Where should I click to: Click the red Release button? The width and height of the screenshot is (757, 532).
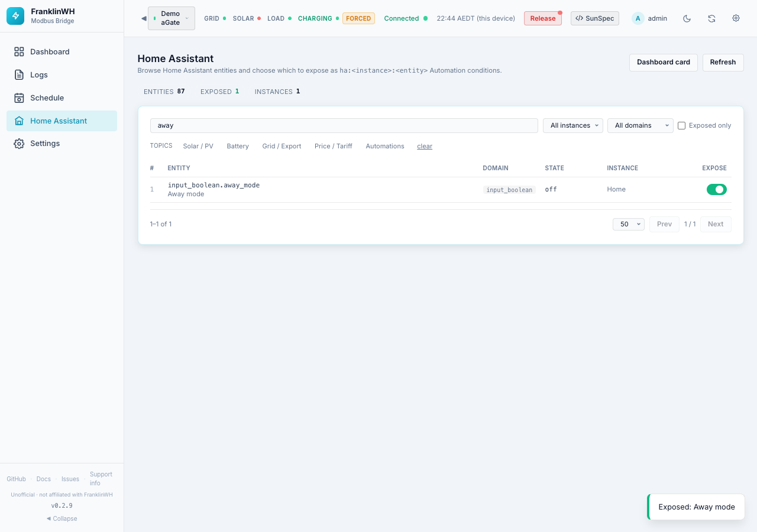(x=542, y=18)
